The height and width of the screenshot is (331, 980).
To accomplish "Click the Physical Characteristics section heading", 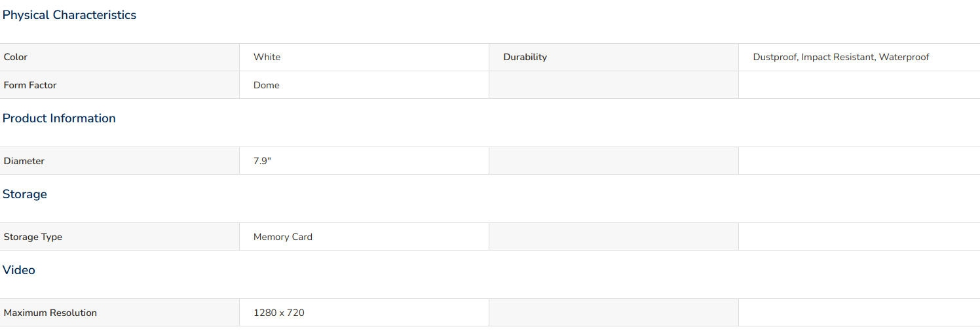I will [x=69, y=15].
